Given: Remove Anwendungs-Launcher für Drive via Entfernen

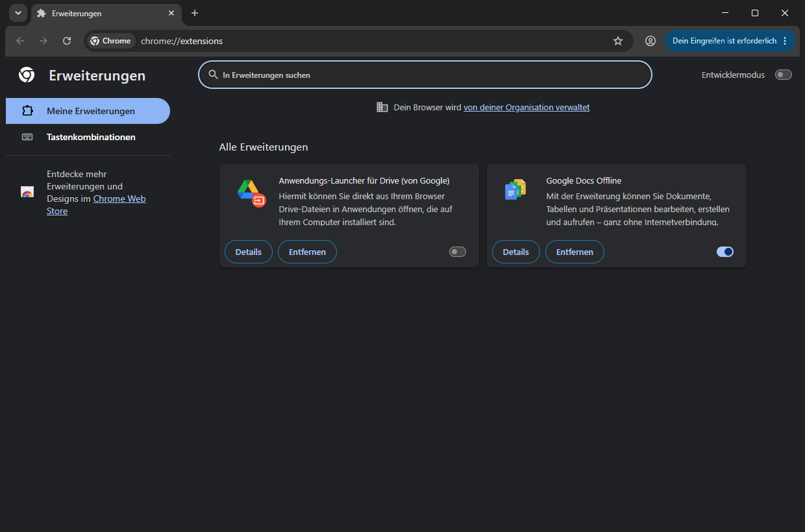Looking at the screenshot, I should (307, 252).
